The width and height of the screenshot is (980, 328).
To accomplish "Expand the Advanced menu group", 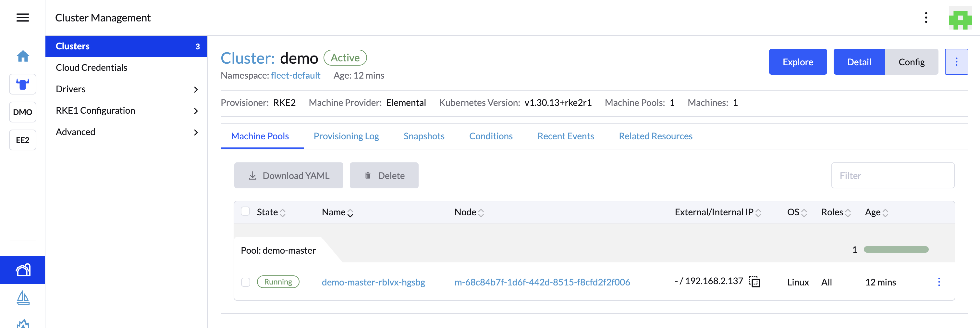I will pos(126,132).
